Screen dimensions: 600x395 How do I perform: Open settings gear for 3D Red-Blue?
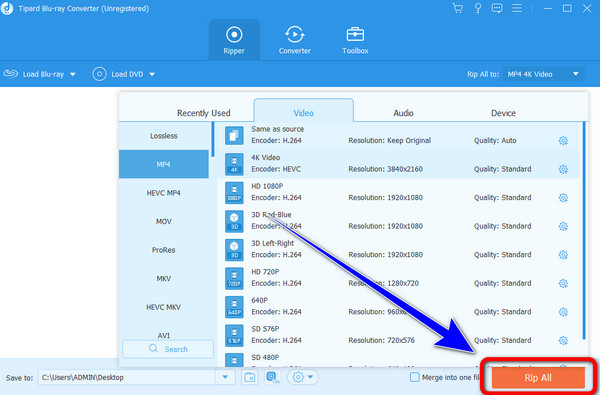pyautogui.click(x=563, y=226)
